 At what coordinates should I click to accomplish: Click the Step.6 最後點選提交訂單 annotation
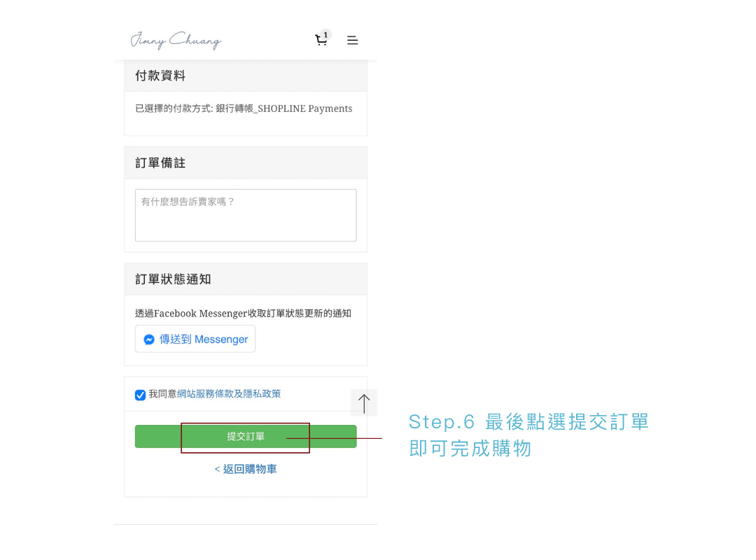click(x=529, y=422)
